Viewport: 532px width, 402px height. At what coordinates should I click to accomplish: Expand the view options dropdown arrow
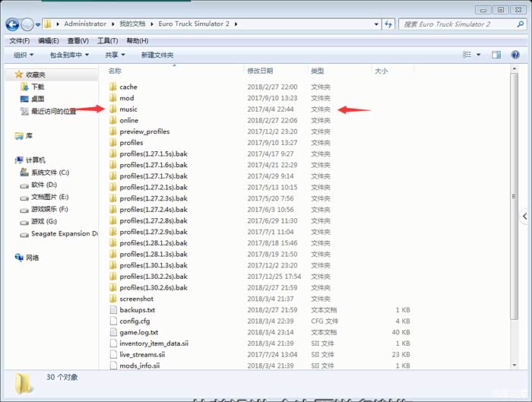pyautogui.click(x=478, y=55)
